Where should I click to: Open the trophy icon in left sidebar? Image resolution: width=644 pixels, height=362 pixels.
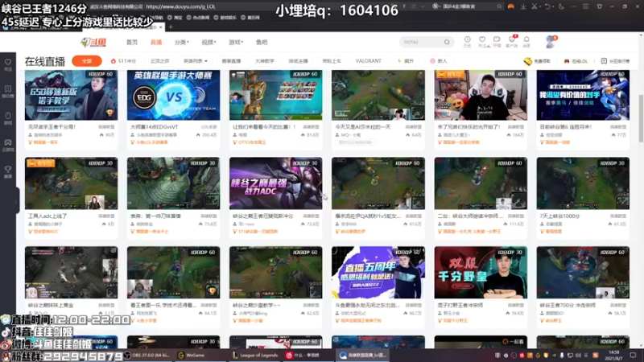(x=8, y=169)
